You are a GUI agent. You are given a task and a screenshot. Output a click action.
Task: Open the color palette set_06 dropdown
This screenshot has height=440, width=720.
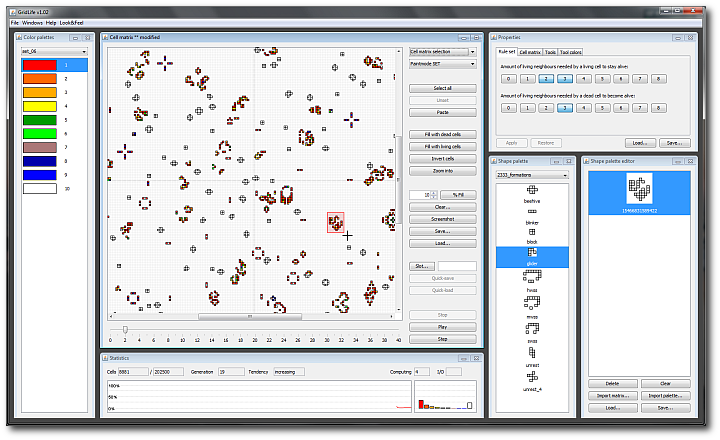pos(55,50)
